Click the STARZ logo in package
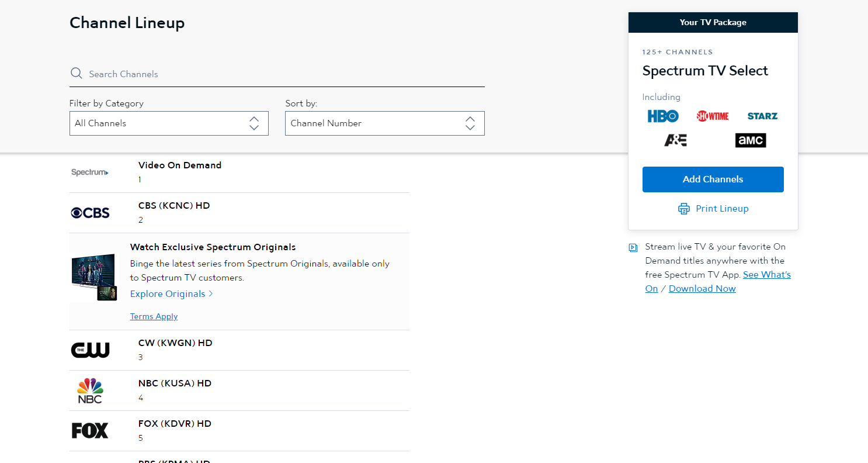The image size is (868, 463). 762,116
